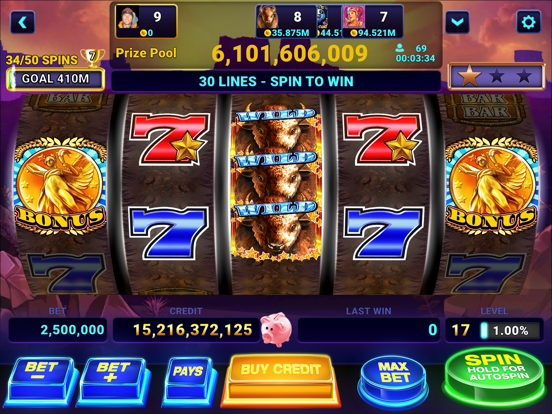Expand the tournament panel down-arrow
552x414 pixels.
point(457,23)
